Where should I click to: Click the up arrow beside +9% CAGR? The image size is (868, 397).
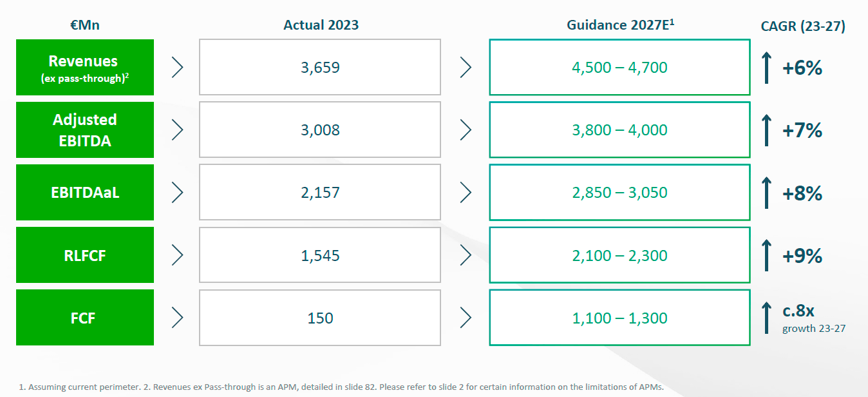coord(766,255)
